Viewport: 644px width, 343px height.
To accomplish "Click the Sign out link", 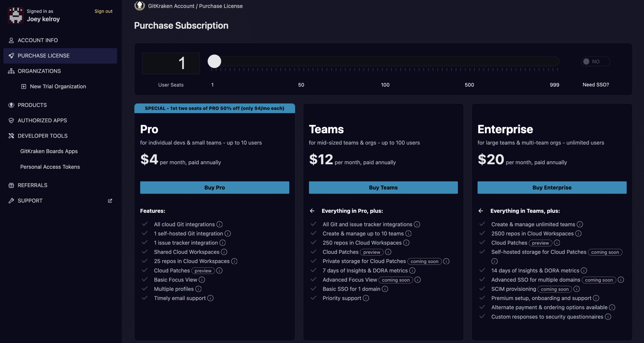I will pos(103,11).
